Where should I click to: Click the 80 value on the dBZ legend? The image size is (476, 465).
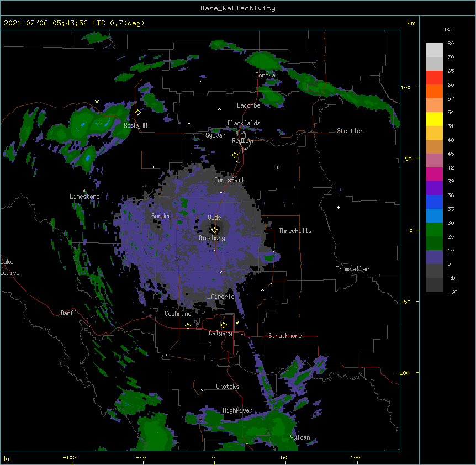click(x=451, y=44)
